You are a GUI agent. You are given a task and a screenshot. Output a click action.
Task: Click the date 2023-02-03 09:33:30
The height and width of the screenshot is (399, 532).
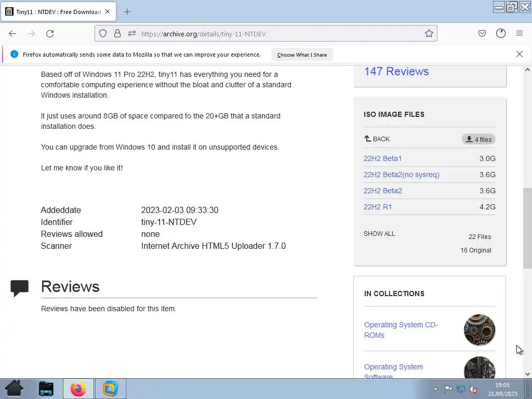[179, 210]
